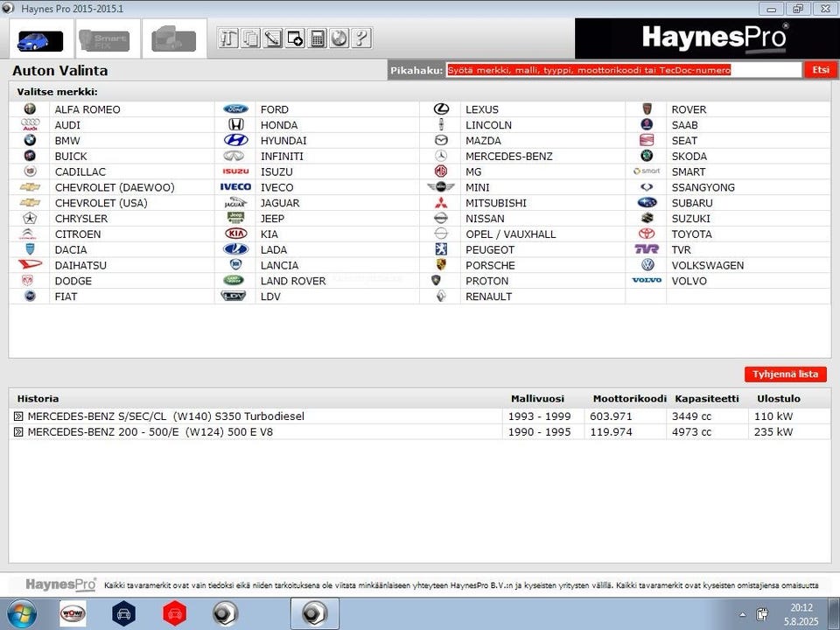Select the PEUGEOT brand
The height and width of the screenshot is (630, 840).
click(490, 249)
